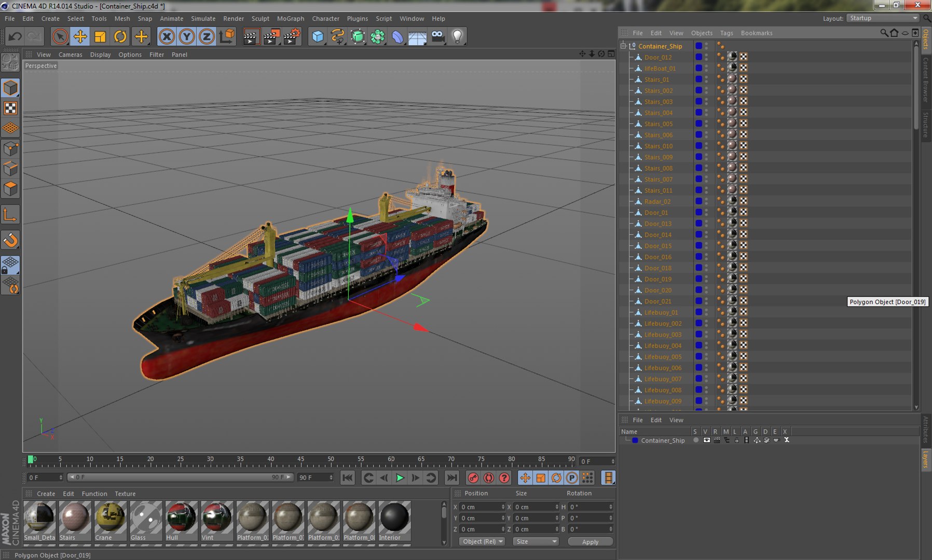Go to start of animation
Viewport: 932px width, 560px height.
pyautogui.click(x=347, y=478)
